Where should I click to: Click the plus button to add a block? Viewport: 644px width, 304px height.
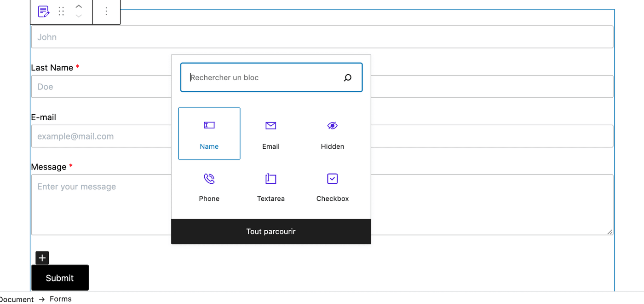pos(42,258)
